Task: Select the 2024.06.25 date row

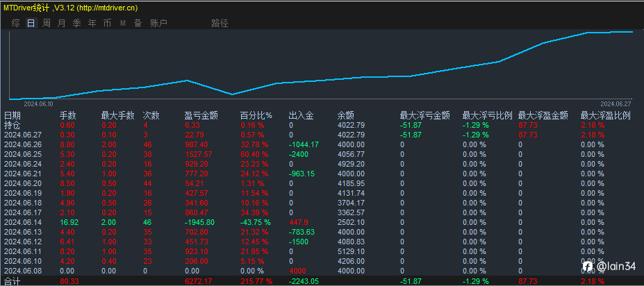Action: (x=22, y=154)
